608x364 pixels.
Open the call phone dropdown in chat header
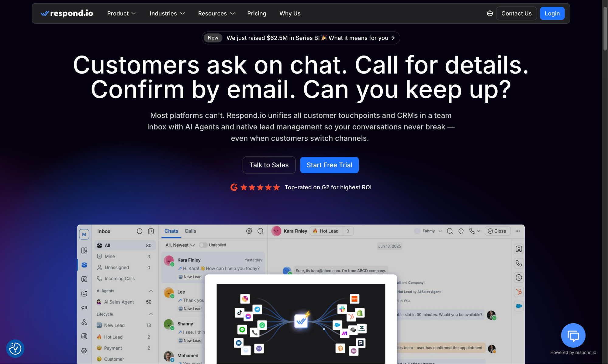475,231
